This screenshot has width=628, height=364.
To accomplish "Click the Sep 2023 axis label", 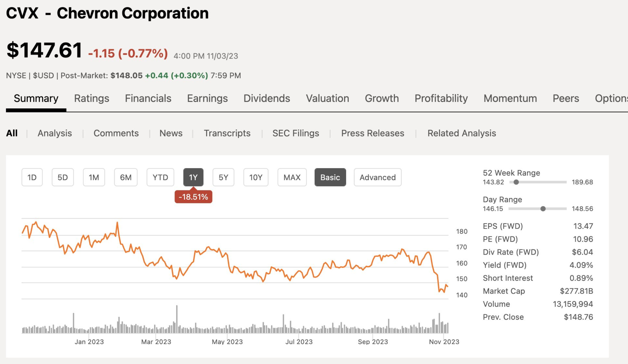I will tap(373, 342).
